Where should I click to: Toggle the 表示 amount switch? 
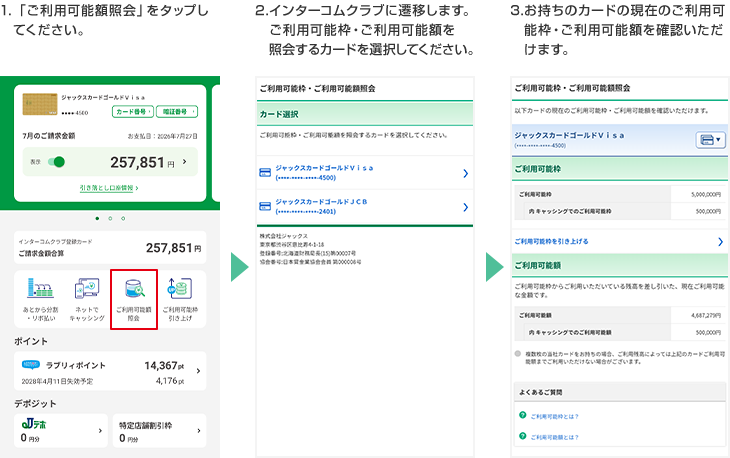[x=56, y=162]
